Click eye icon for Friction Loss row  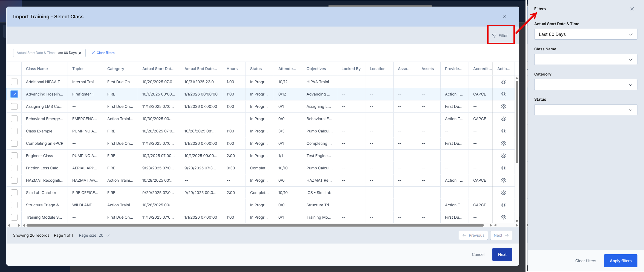tap(503, 168)
